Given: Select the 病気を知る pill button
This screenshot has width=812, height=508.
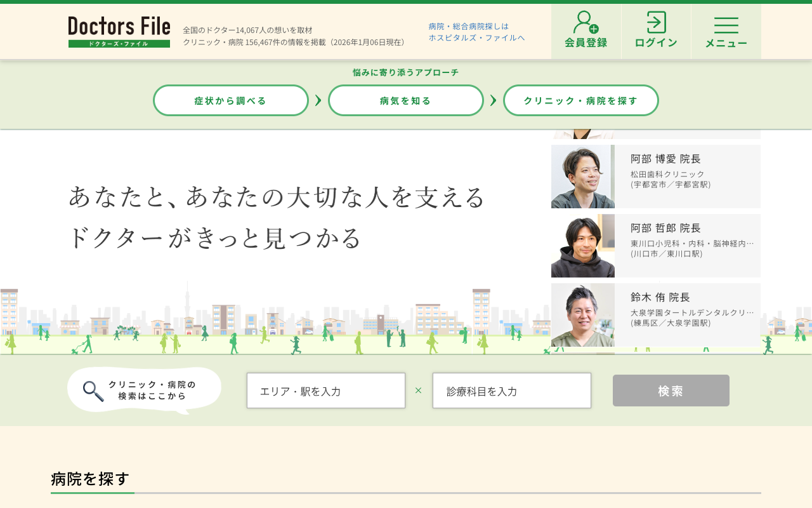Looking at the screenshot, I should pos(405,100).
